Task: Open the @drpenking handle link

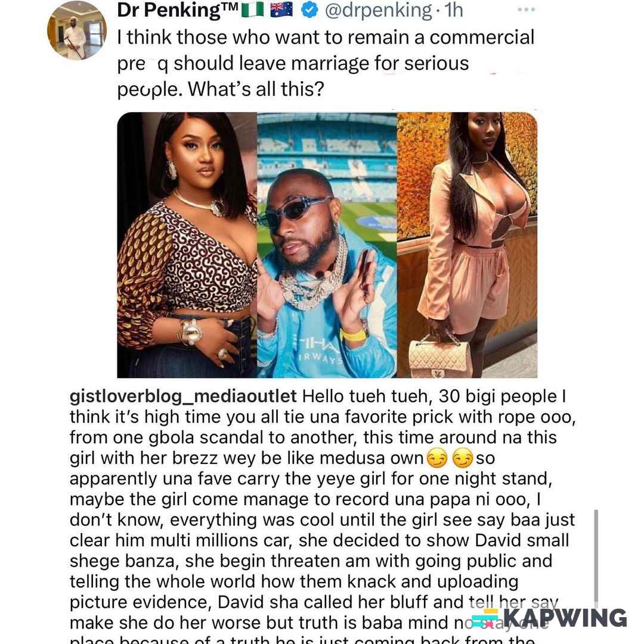Action: tap(378, 10)
